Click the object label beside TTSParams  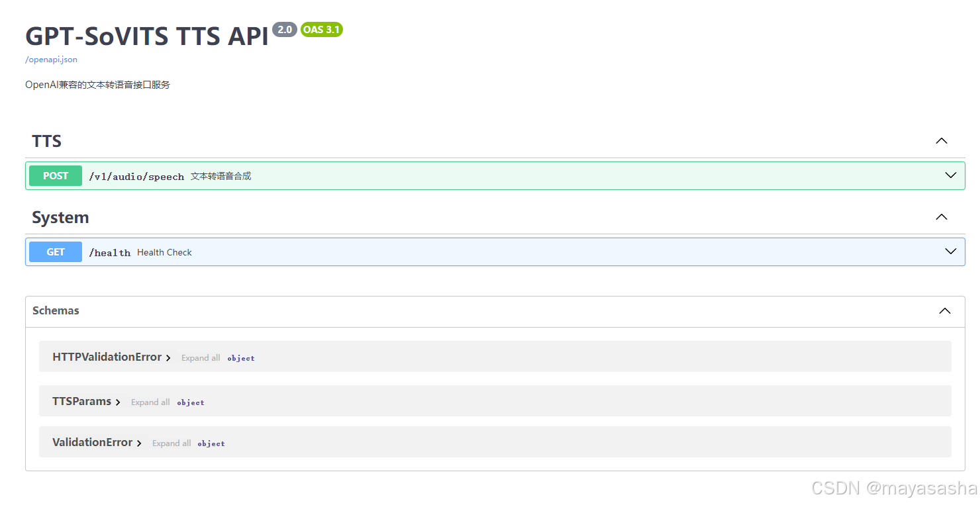191,402
